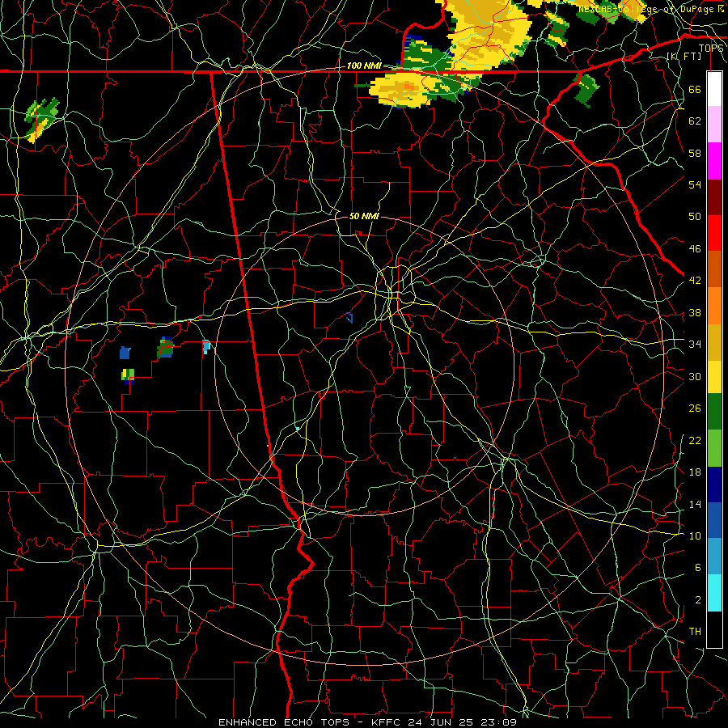Click the legend value "14"
Viewport: 728px width, 728px height.
point(695,504)
